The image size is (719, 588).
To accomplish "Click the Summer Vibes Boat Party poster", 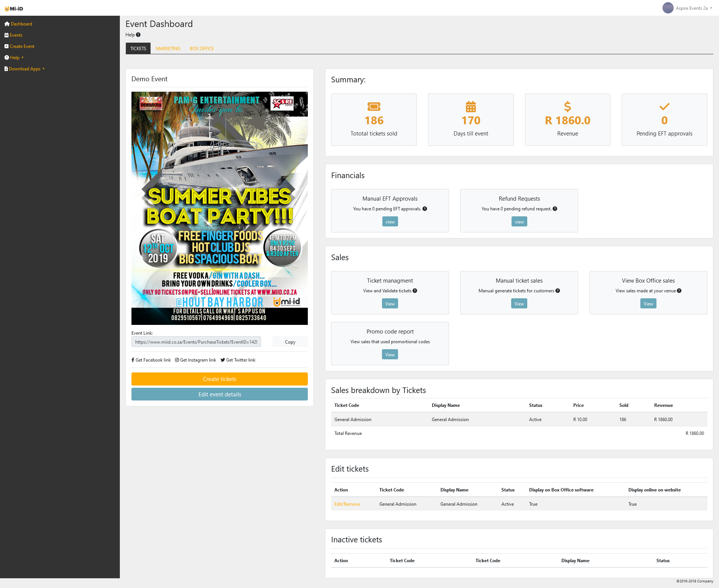I will (219, 208).
